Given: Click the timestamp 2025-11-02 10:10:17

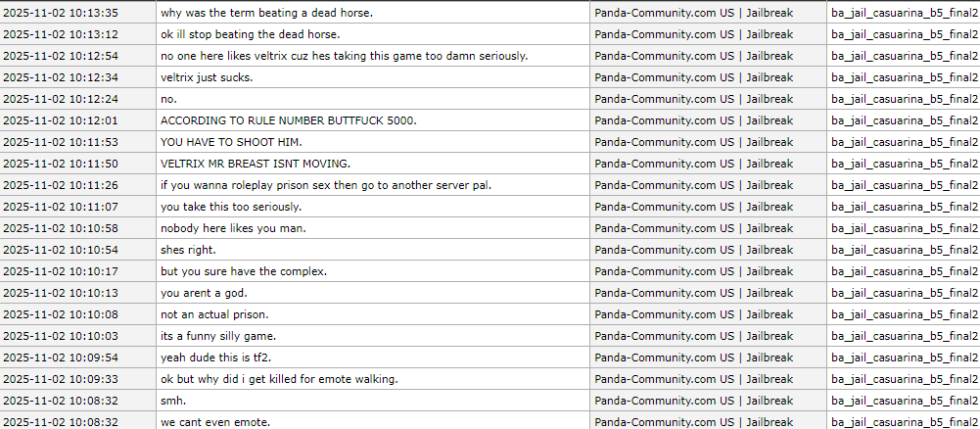Looking at the screenshot, I should click(62, 271).
